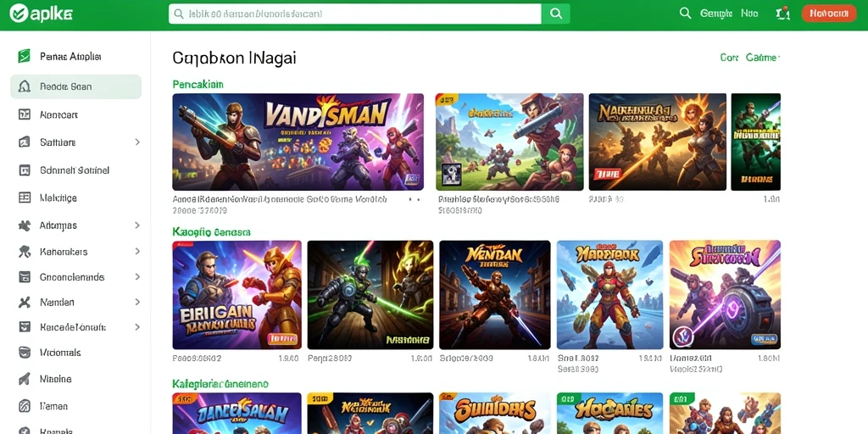
Task: Click the Nlaeine rocket-like icon
Action: pyautogui.click(x=24, y=379)
